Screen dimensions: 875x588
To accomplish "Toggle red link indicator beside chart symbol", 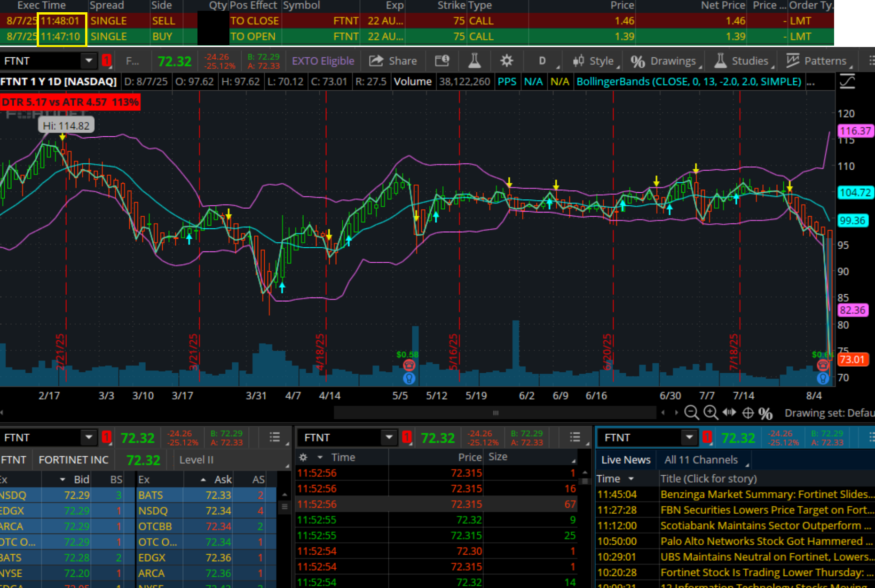I will tap(107, 61).
